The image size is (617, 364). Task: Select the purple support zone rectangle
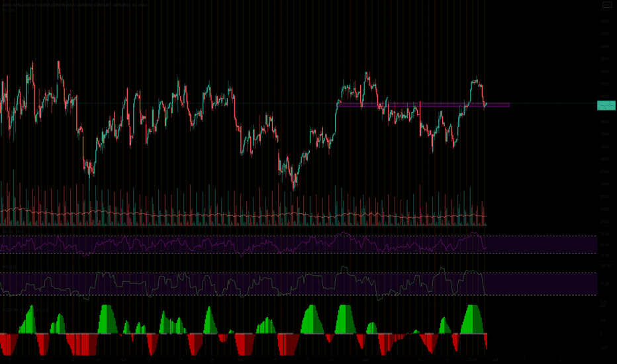[x=424, y=105]
